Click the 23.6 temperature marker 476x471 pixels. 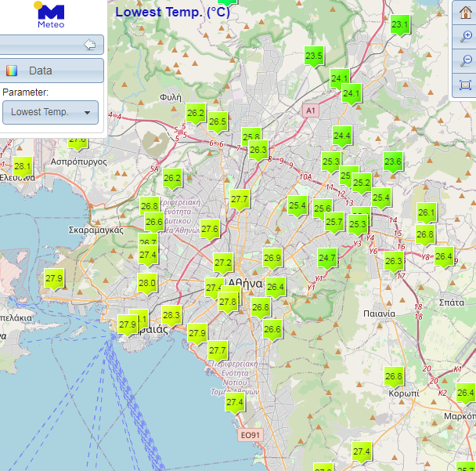tap(392, 163)
